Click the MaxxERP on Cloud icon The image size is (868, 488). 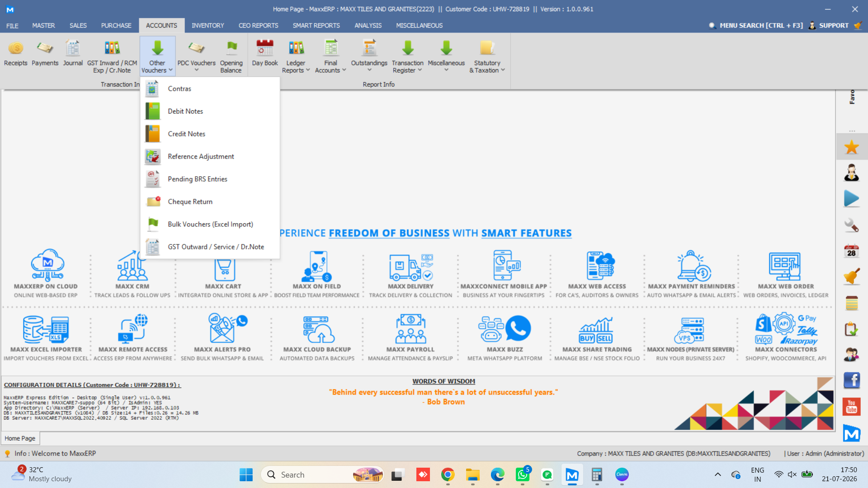click(x=47, y=265)
